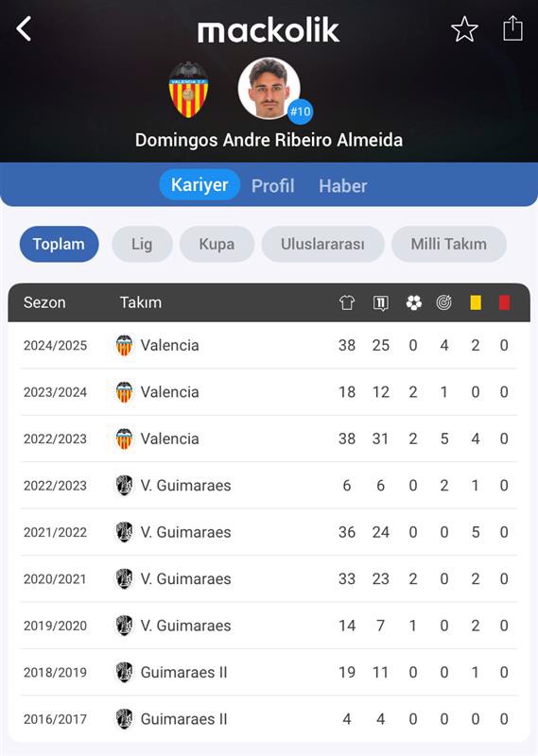Tap the Valencia club crest in header

[189, 90]
